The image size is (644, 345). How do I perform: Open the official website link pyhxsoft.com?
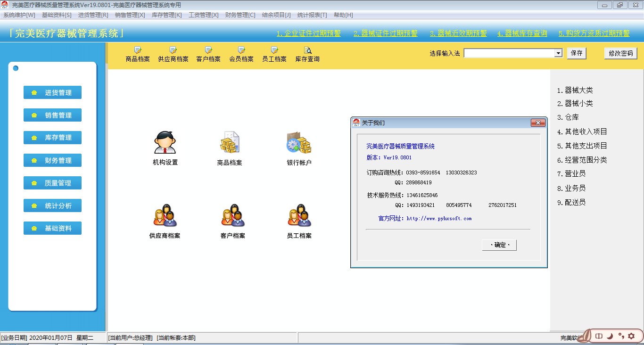click(x=439, y=219)
